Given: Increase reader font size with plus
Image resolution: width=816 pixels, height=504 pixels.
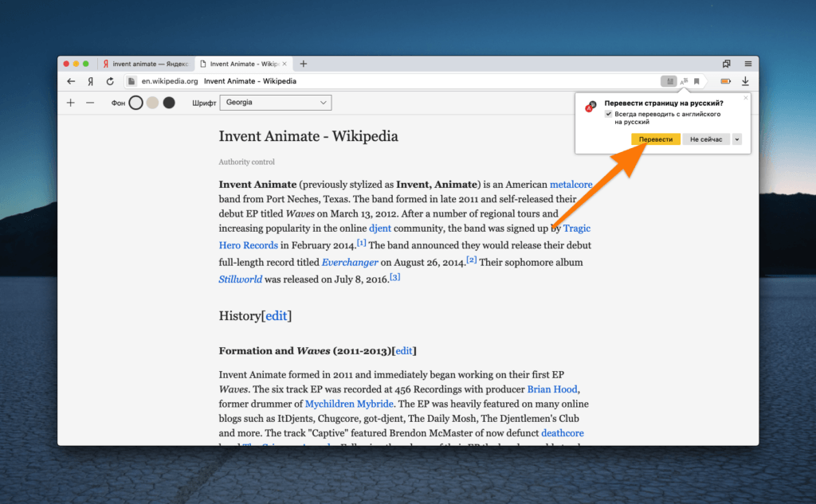Looking at the screenshot, I should point(71,103).
